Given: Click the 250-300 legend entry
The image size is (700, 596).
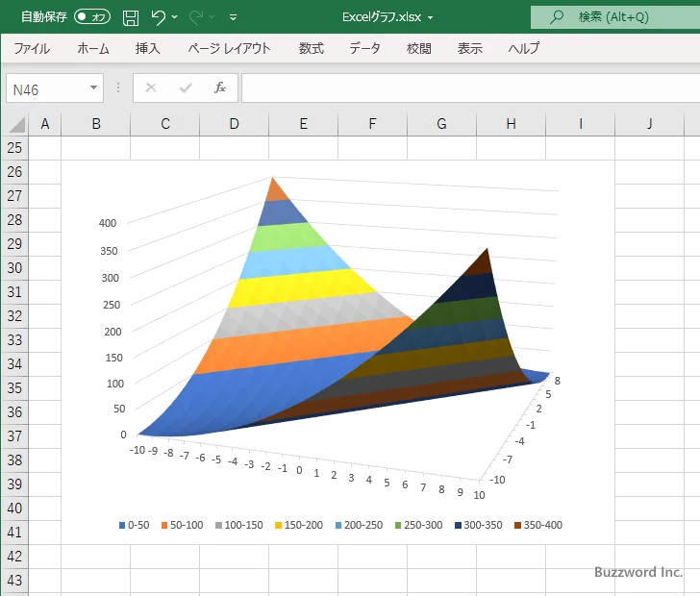Looking at the screenshot, I should (x=419, y=525).
